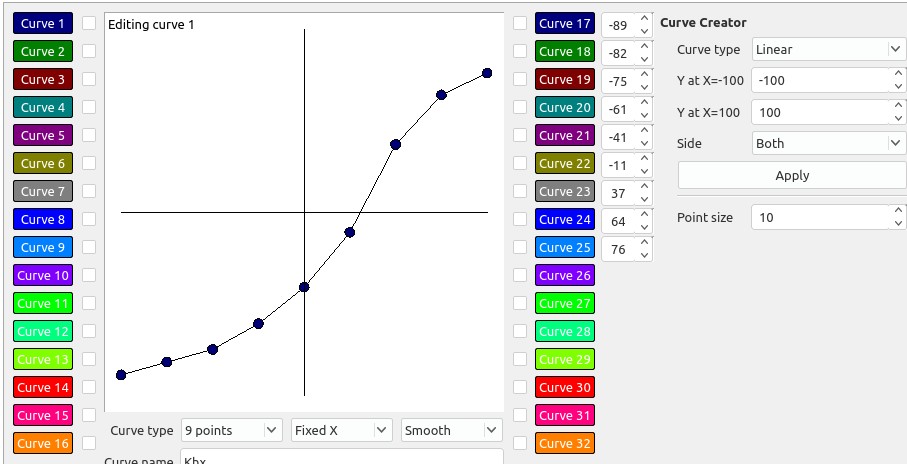Increase the Point size value with up arrow
The width and height of the screenshot is (907, 464).
pos(897,211)
